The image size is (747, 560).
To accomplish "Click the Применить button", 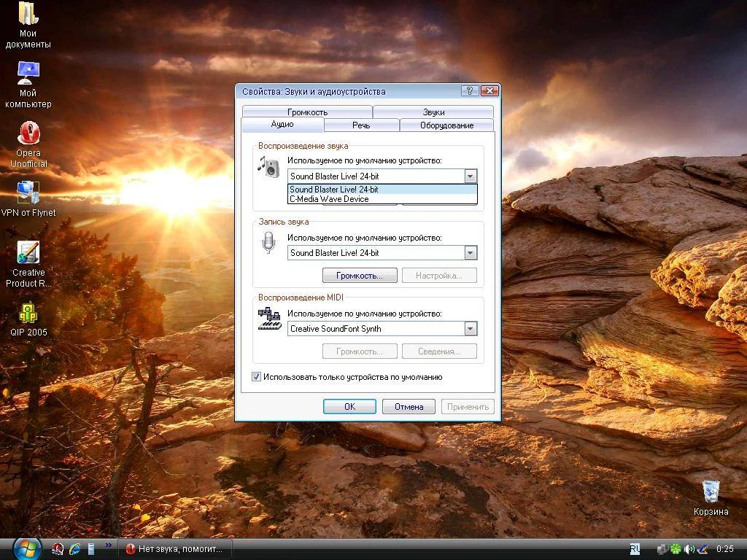I will (x=468, y=407).
